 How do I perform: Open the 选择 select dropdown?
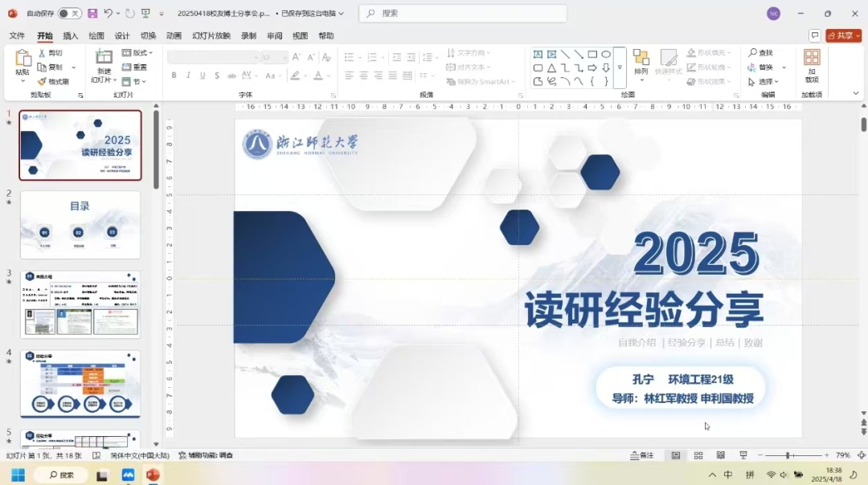764,82
